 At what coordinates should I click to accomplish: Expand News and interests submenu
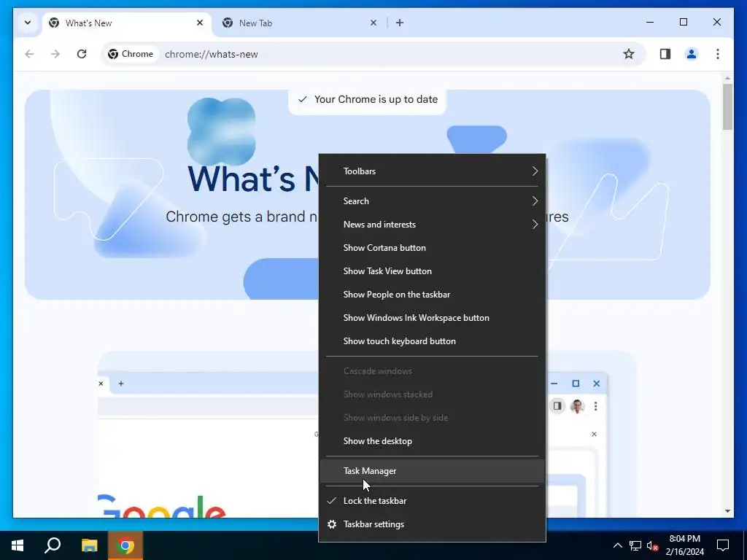click(432, 225)
